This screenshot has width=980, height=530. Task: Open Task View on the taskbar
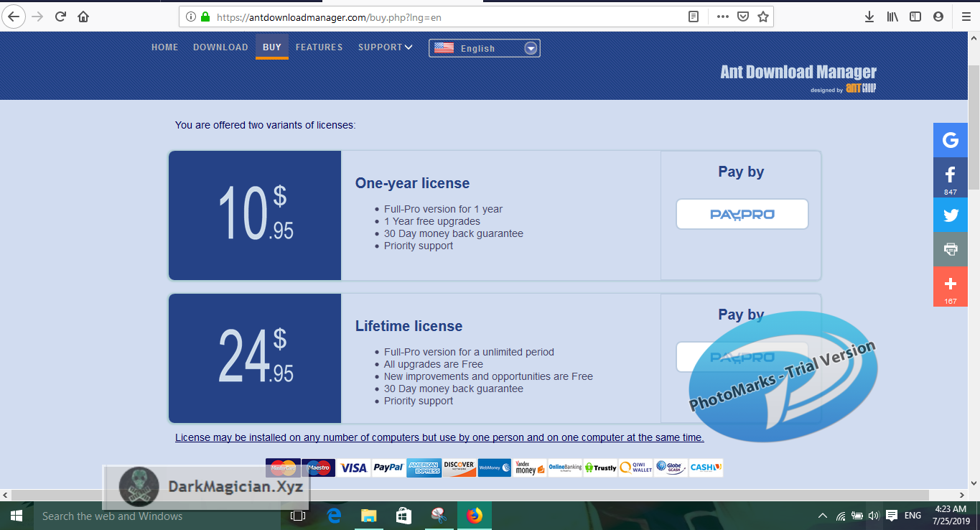coord(297,516)
